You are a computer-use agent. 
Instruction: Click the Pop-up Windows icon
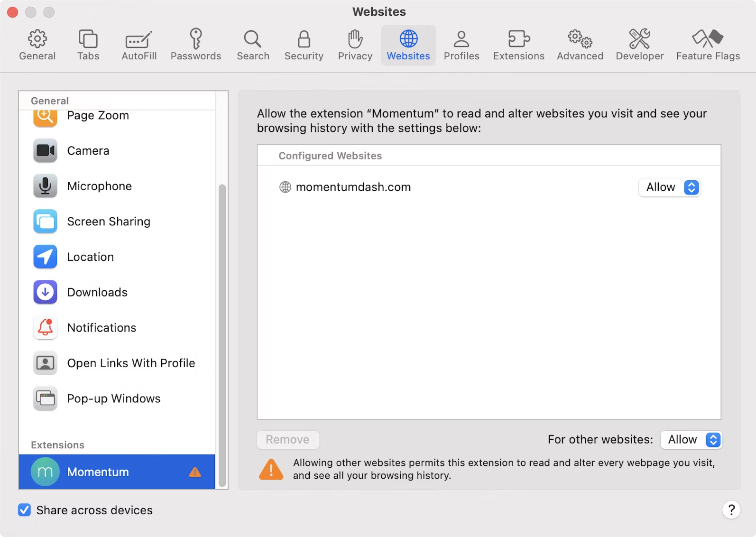pyautogui.click(x=45, y=398)
